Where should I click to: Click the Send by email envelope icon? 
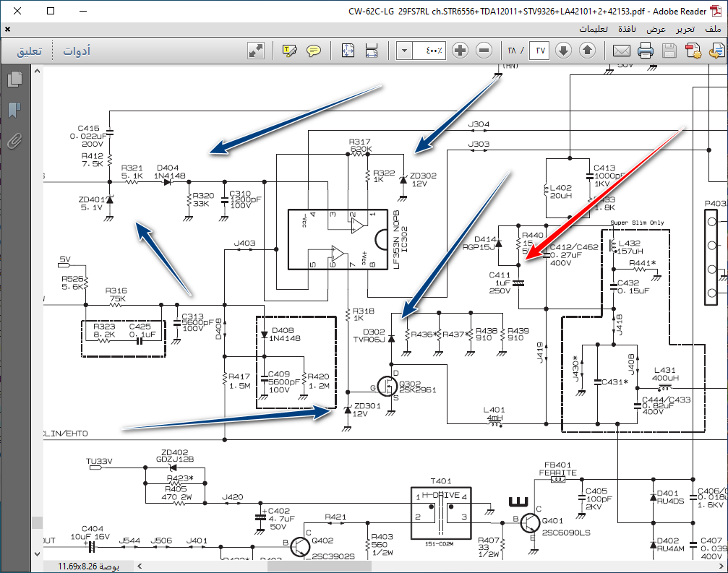[621, 50]
